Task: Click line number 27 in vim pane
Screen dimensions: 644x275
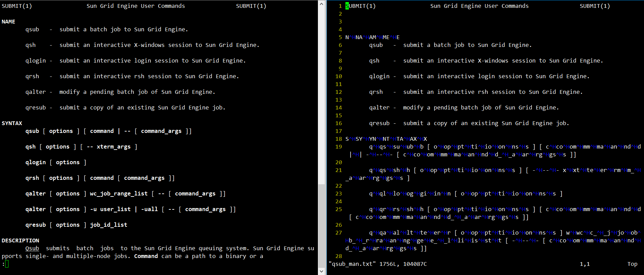Action: tap(339, 233)
